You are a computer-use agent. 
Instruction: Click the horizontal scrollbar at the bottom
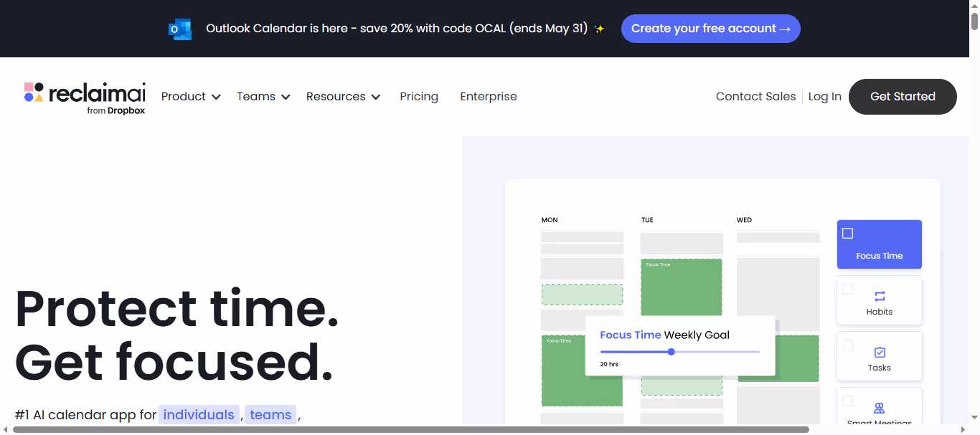[410, 429]
